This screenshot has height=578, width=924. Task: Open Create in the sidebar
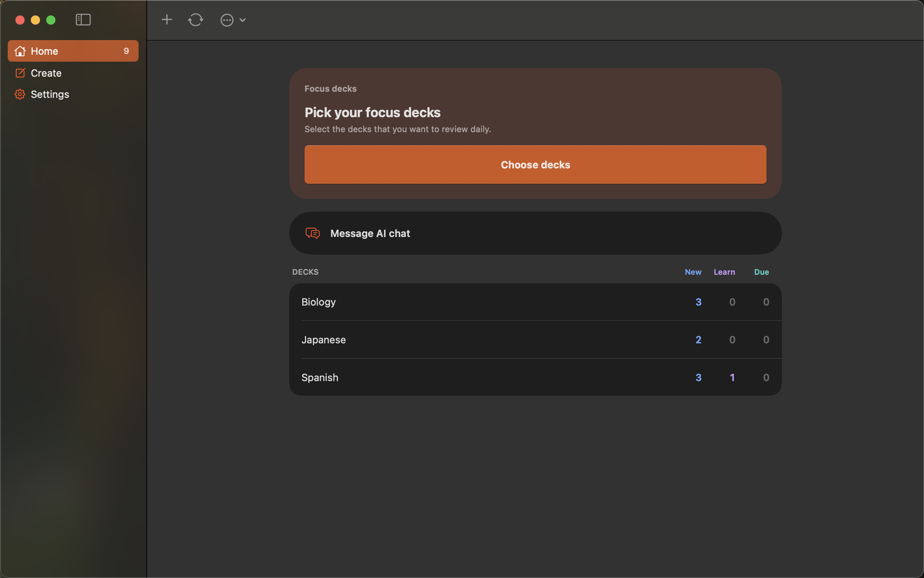pos(73,73)
